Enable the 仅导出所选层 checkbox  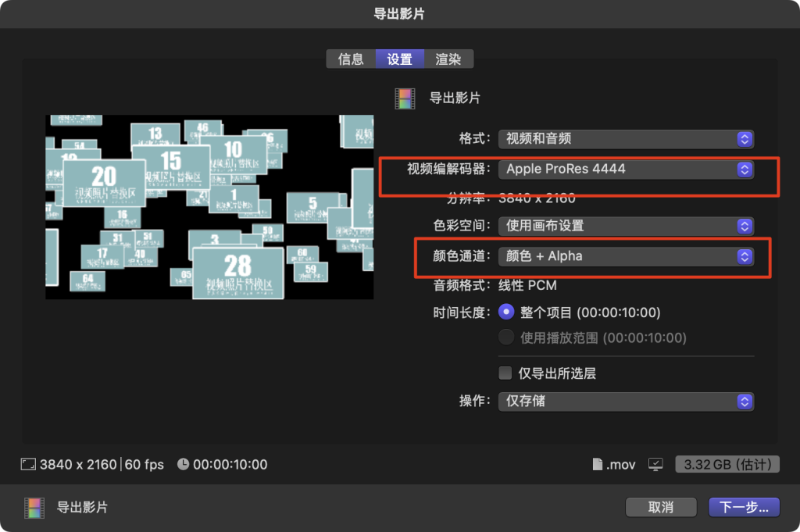pos(505,373)
